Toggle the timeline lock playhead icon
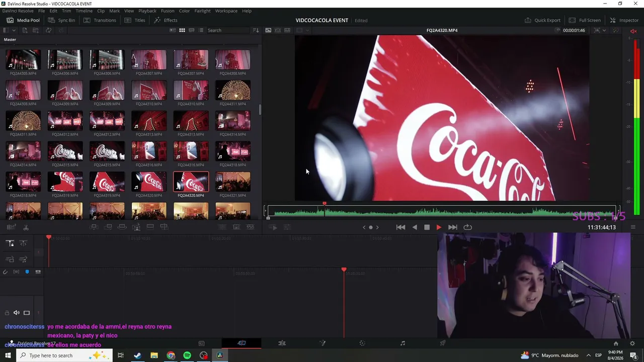The width and height of the screenshot is (644, 362). tap(10, 243)
